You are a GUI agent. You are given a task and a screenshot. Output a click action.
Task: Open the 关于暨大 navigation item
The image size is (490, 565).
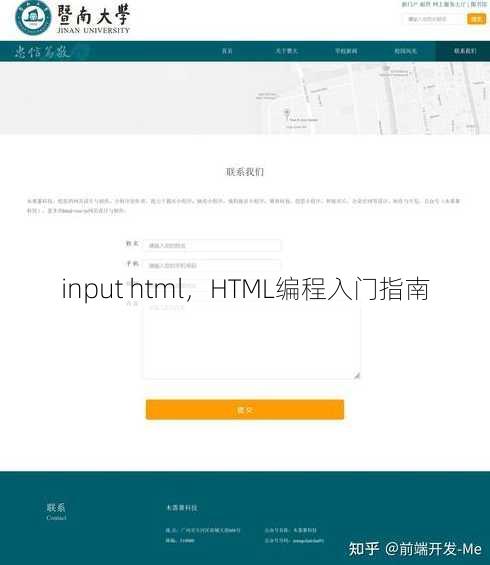point(286,51)
